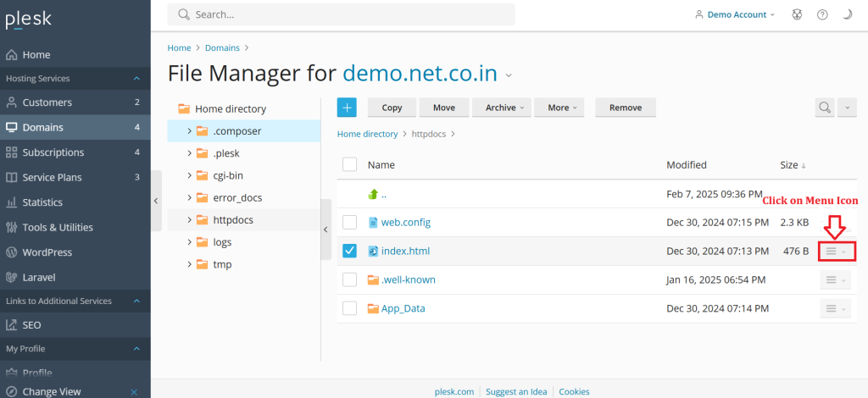Open the index.html row menu icon
The width and height of the screenshot is (868, 398).
point(836,251)
